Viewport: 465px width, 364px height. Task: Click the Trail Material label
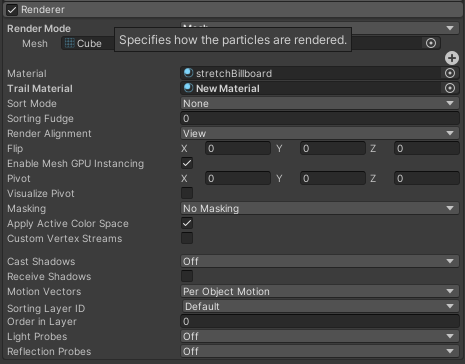click(40, 88)
